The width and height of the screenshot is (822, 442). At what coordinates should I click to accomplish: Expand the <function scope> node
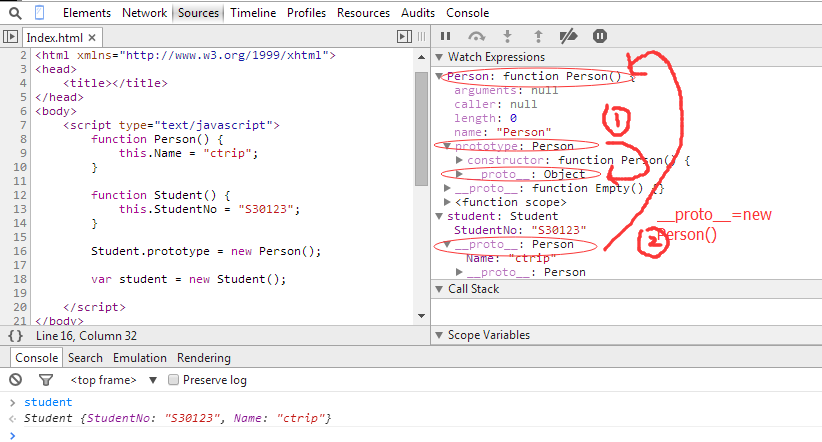(x=447, y=202)
